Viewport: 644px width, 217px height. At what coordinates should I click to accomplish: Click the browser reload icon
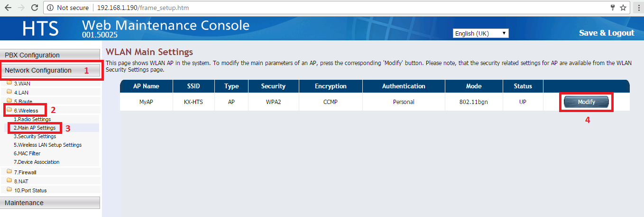[x=34, y=8]
